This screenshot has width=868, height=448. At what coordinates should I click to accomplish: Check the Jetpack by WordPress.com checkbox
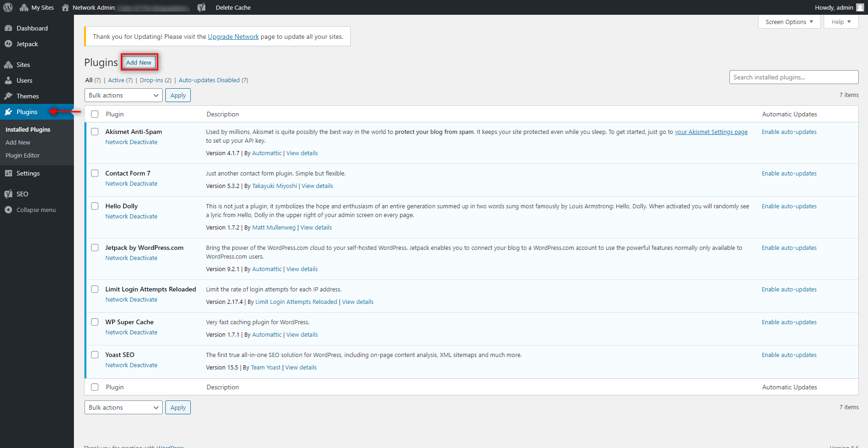95,248
